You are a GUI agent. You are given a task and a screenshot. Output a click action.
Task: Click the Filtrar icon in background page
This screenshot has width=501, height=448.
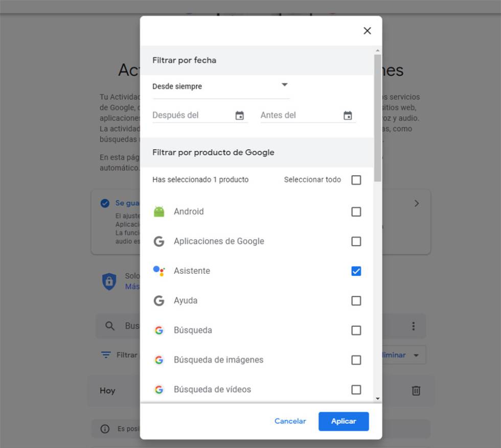[x=106, y=355]
